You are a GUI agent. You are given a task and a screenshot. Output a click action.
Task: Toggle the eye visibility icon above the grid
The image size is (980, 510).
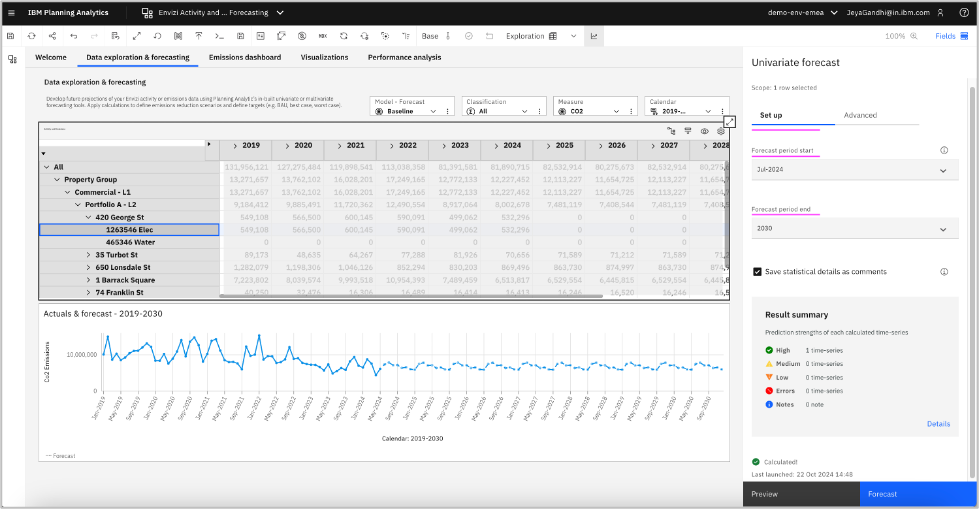704,131
